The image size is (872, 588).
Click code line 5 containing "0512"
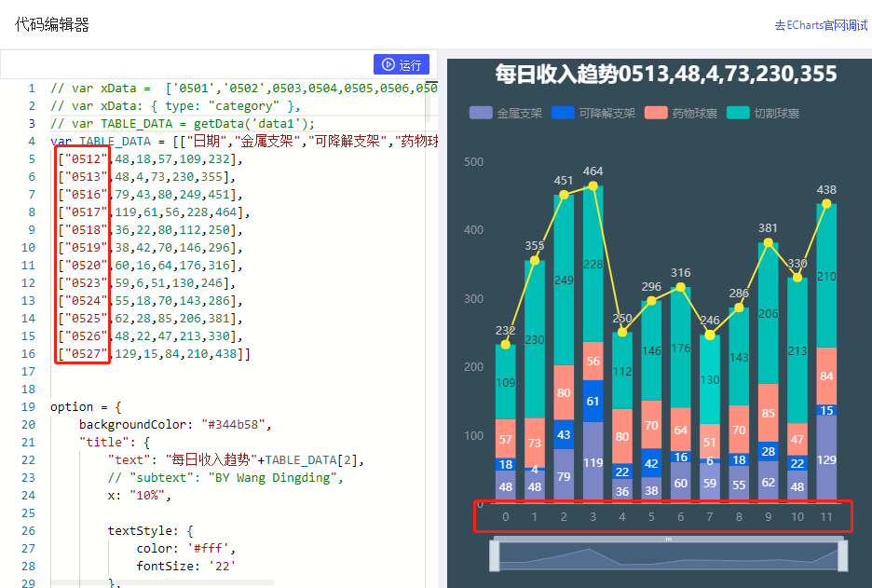coord(150,159)
